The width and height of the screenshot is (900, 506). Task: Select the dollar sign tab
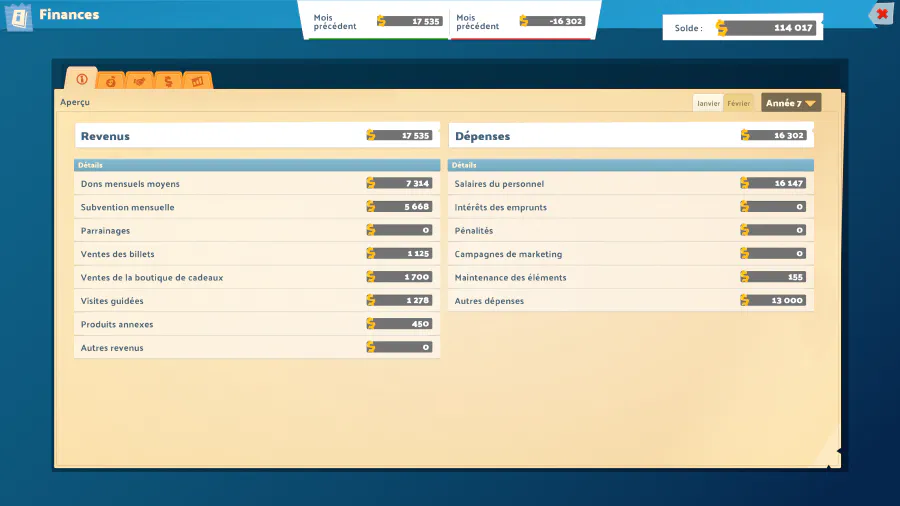coord(168,81)
